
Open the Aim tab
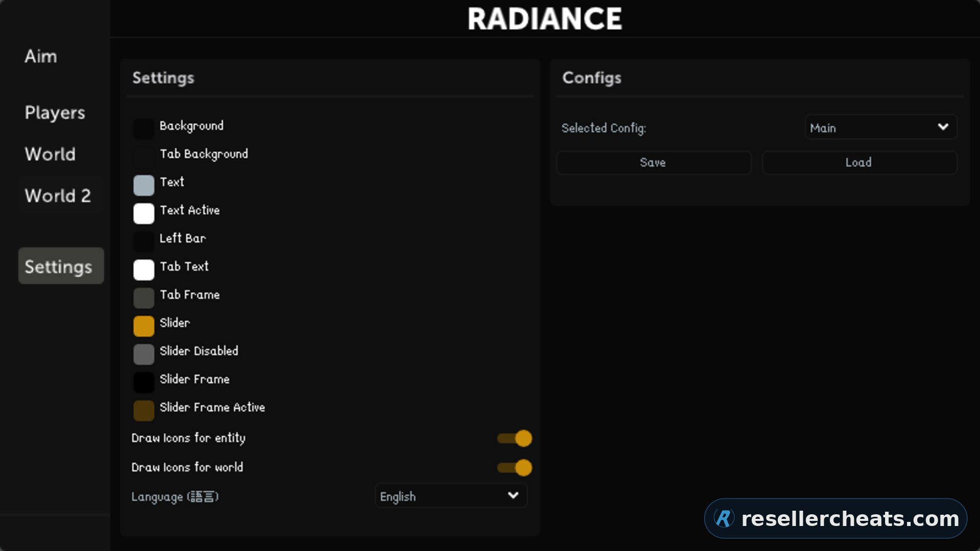tap(41, 56)
